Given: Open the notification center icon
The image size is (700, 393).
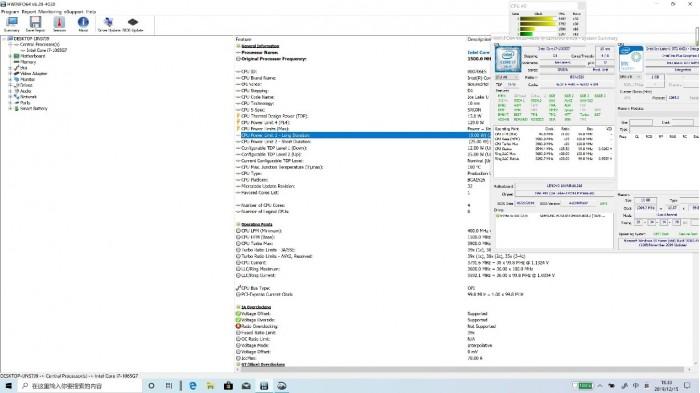Looking at the screenshot, I should point(688,385).
